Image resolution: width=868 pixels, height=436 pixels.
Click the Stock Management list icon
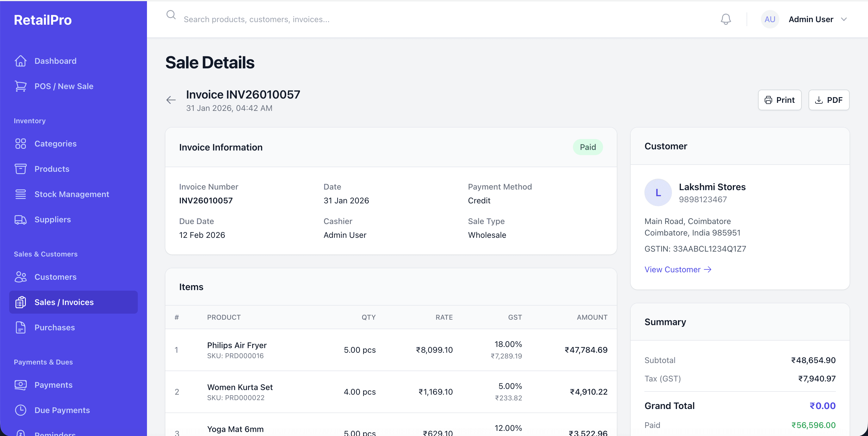click(21, 194)
